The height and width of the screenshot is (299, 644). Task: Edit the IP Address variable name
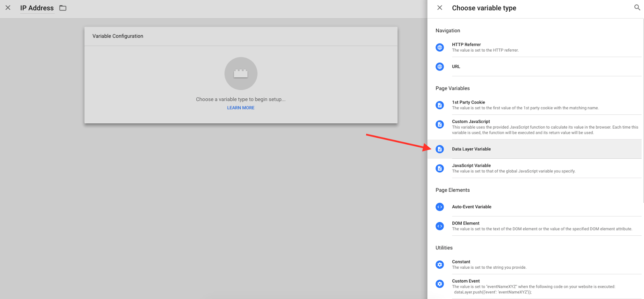37,8
